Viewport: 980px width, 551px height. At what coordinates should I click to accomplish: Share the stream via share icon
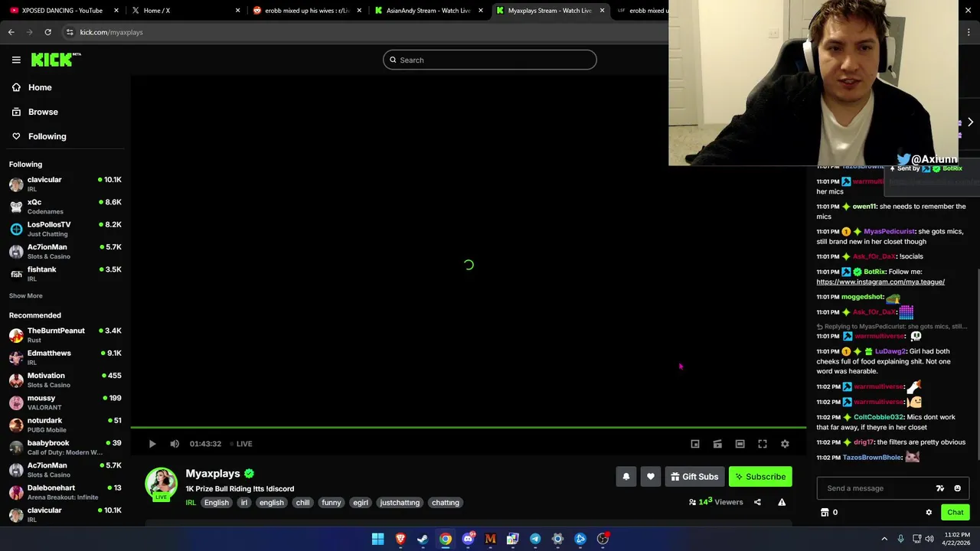(757, 502)
